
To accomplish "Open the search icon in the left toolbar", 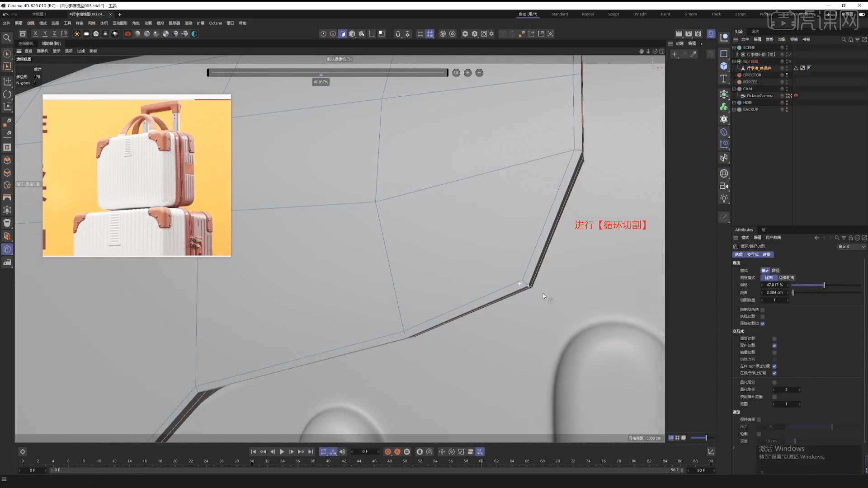I will click(x=7, y=38).
